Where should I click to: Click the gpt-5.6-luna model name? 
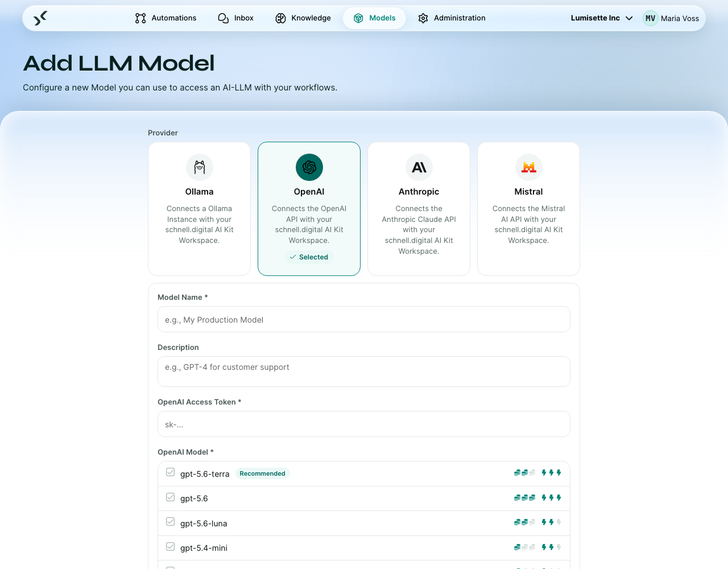coord(204,523)
